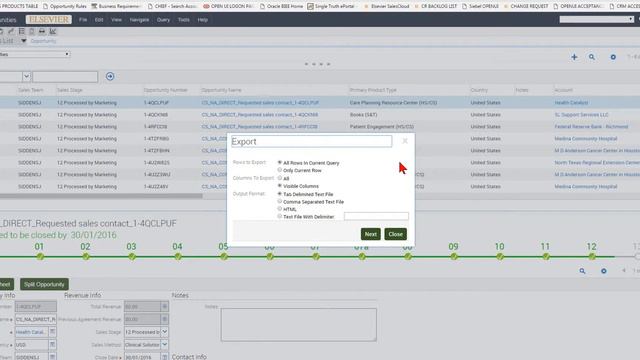
Task: Open the saved queries dropdown under toolbar
Action: [35, 54]
